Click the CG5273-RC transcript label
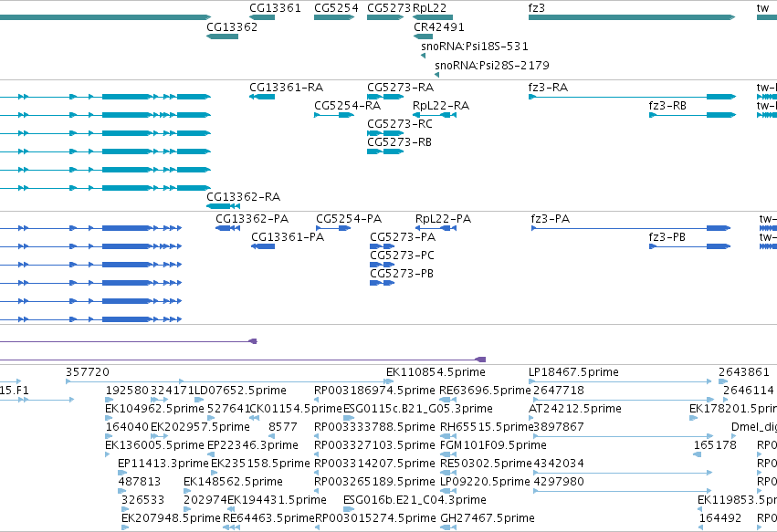The height and width of the screenshot is (532, 777). (x=400, y=124)
